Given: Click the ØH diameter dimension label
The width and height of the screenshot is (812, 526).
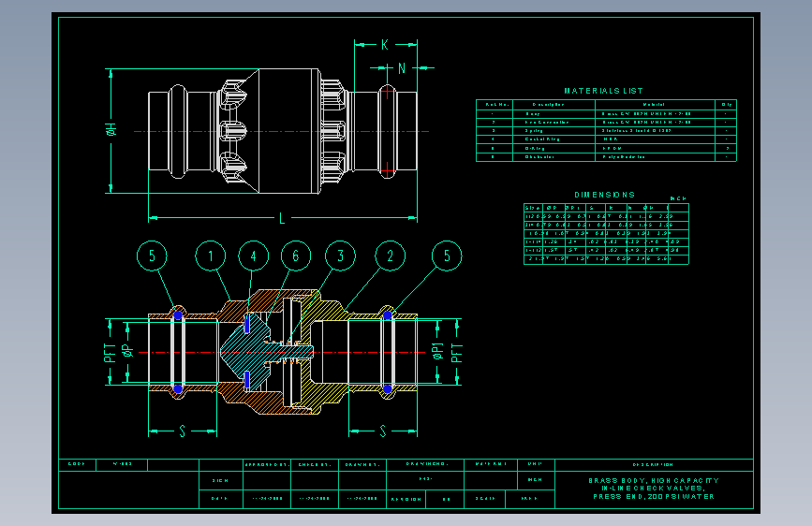Looking at the screenshot, I should coord(111,130).
